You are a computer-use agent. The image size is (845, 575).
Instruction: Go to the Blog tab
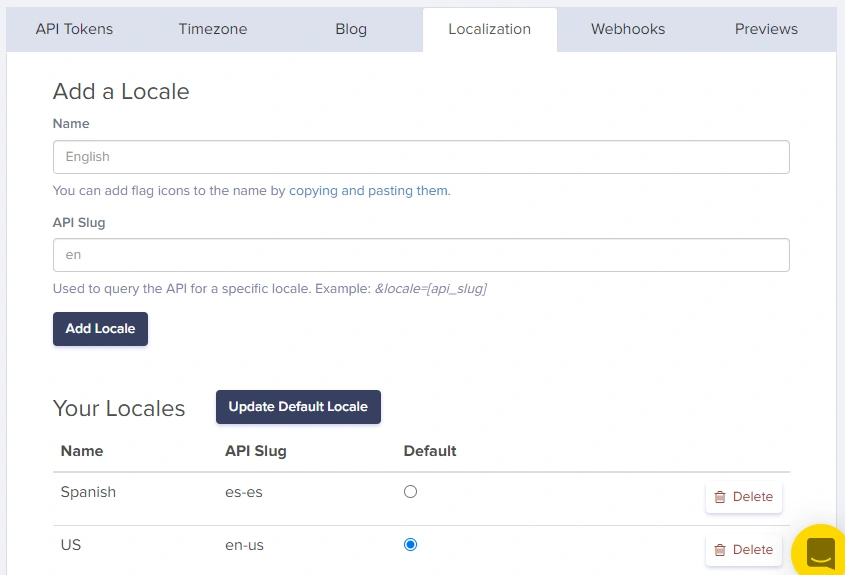coord(351,29)
